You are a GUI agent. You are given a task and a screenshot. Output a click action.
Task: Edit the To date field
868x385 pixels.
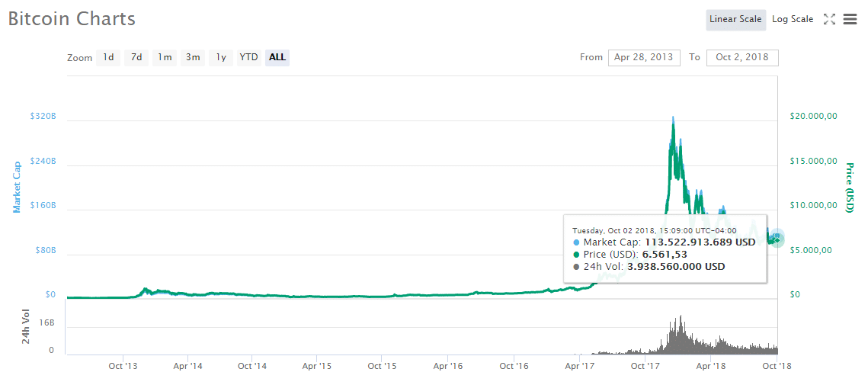click(742, 58)
